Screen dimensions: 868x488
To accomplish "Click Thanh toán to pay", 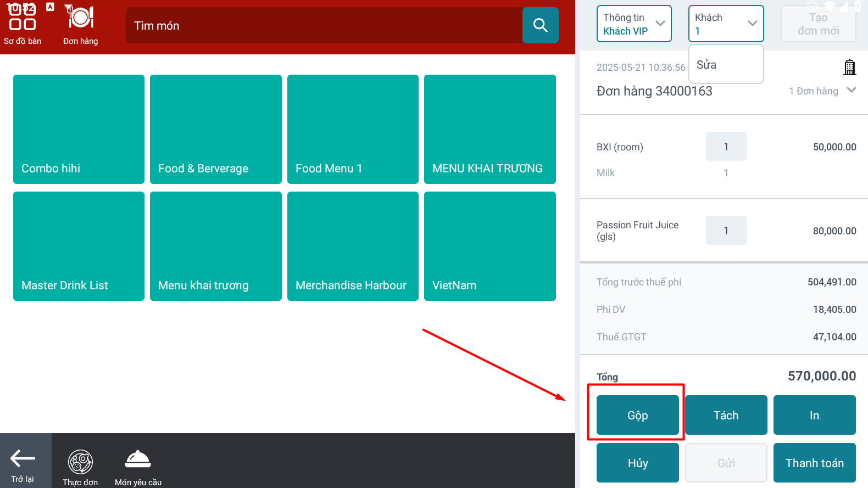I will tap(814, 463).
